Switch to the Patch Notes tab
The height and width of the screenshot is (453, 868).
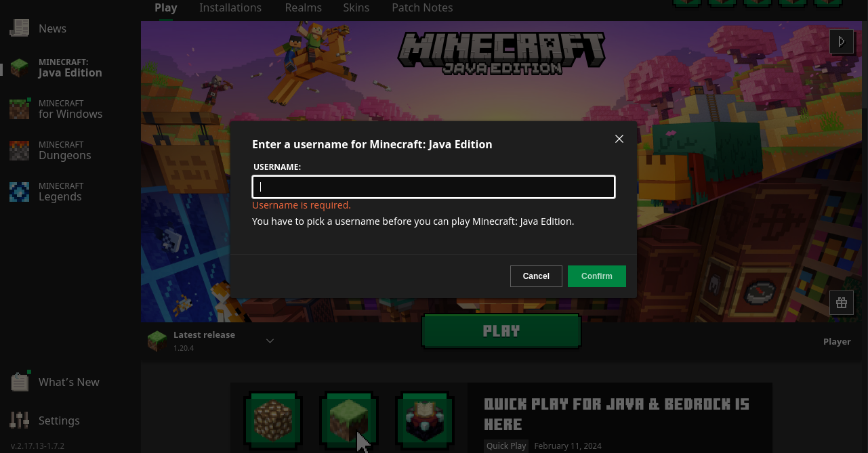pos(422,7)
